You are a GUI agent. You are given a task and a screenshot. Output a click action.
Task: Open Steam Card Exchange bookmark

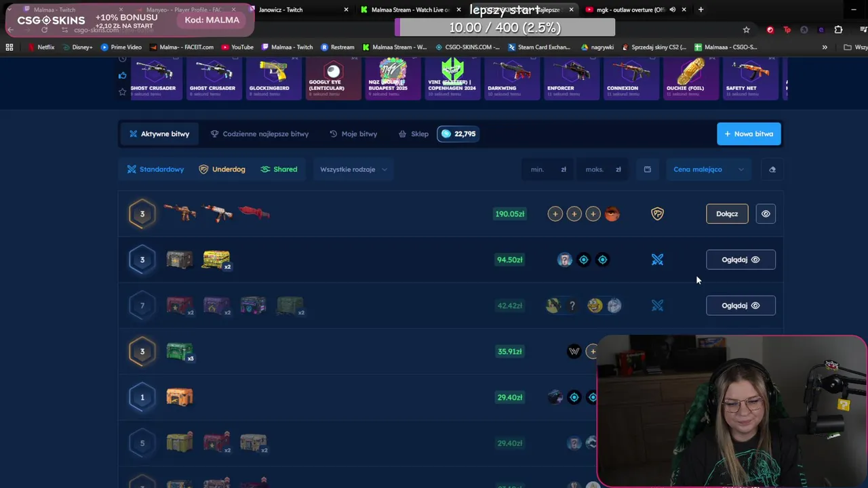point(539,47)
